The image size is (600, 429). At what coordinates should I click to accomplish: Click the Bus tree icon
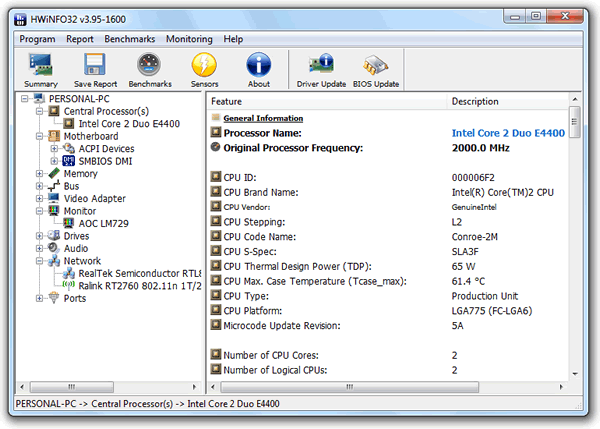point(54,186)
